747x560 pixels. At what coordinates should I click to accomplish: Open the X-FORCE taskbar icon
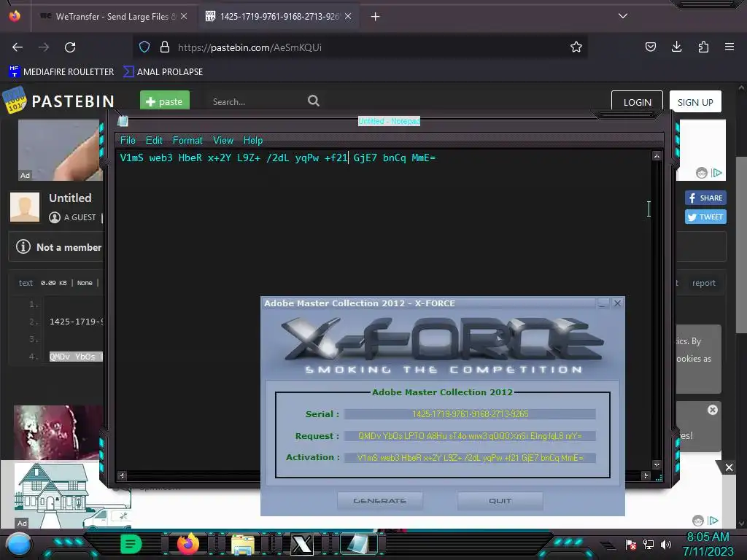click(301, 544)
